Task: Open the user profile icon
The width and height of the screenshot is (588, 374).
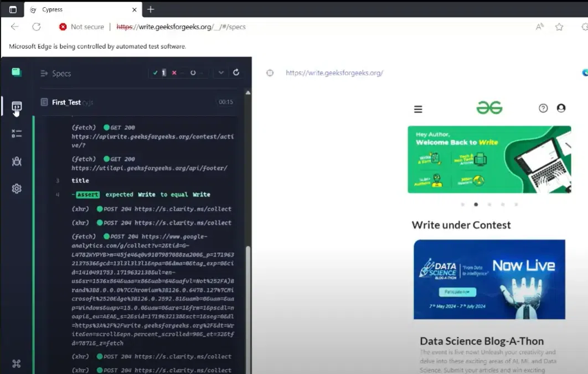Action: (561, 108)
